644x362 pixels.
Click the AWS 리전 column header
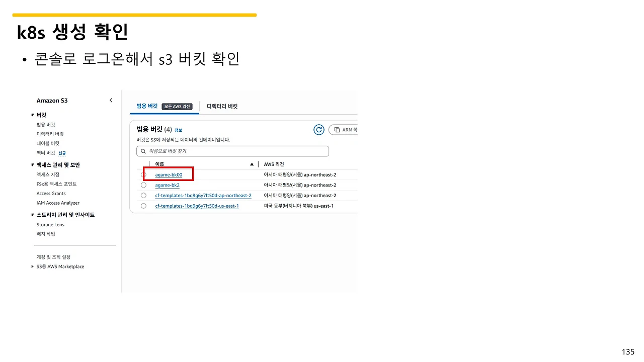pyautogui.click(x=274, y=164)
